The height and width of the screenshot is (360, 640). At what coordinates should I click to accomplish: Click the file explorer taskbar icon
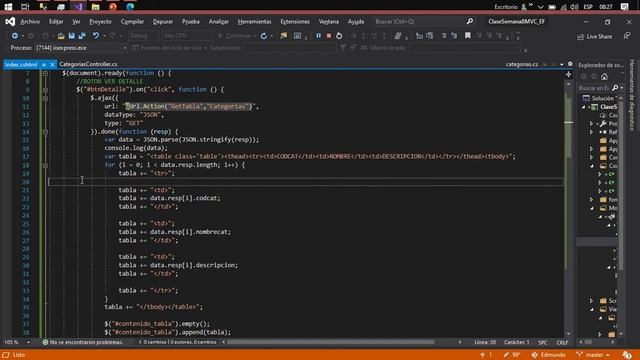coord(96,7)
